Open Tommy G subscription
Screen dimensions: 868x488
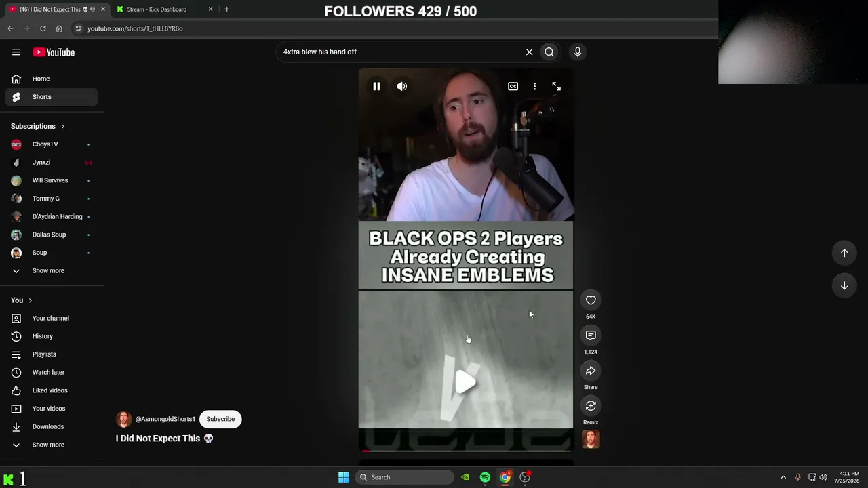tap(52, 199)
